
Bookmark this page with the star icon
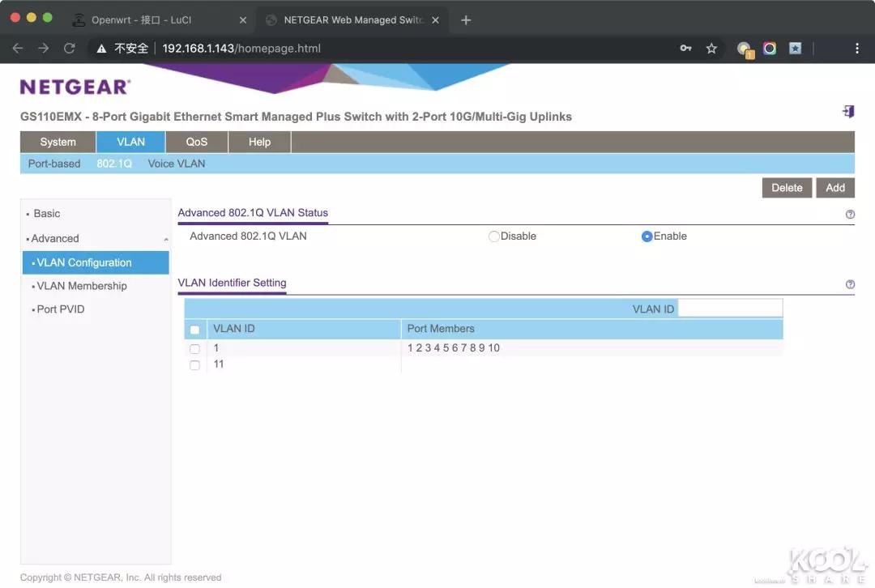711,49
